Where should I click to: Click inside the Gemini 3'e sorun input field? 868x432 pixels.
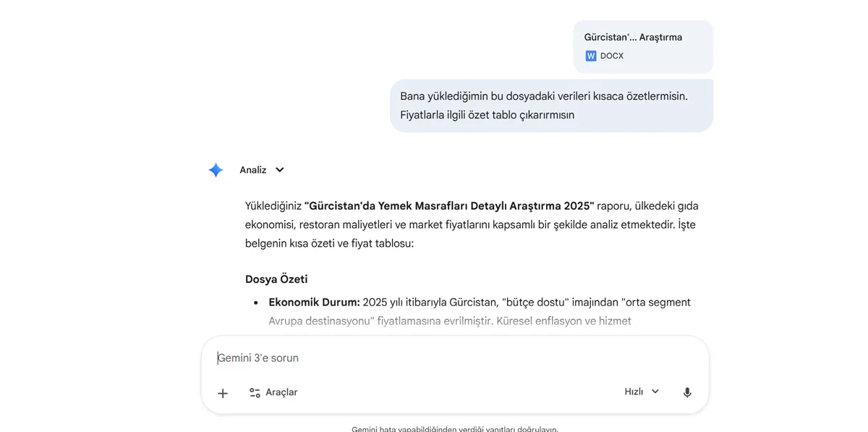[x=362, y=357]
